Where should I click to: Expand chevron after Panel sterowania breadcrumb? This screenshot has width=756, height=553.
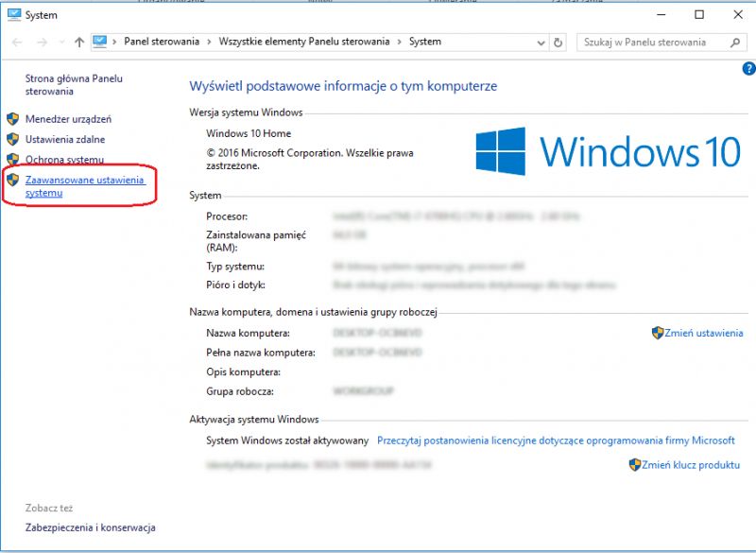point(209,42)
